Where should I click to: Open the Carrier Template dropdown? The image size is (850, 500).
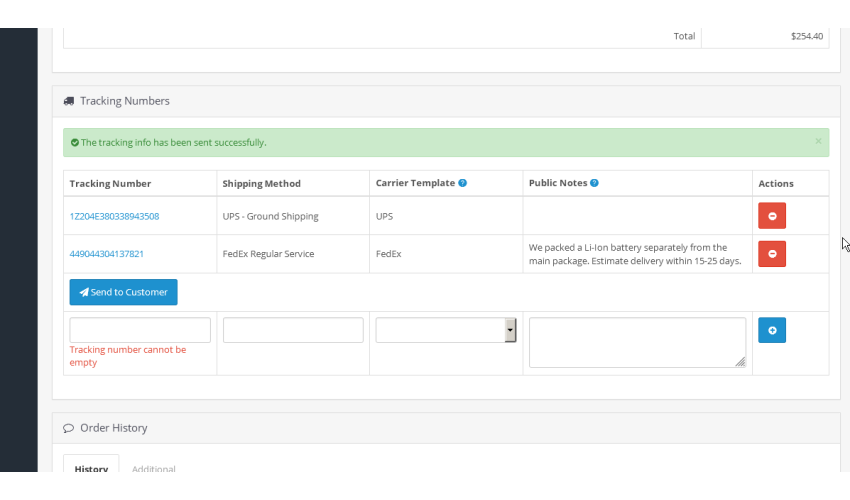446,330
